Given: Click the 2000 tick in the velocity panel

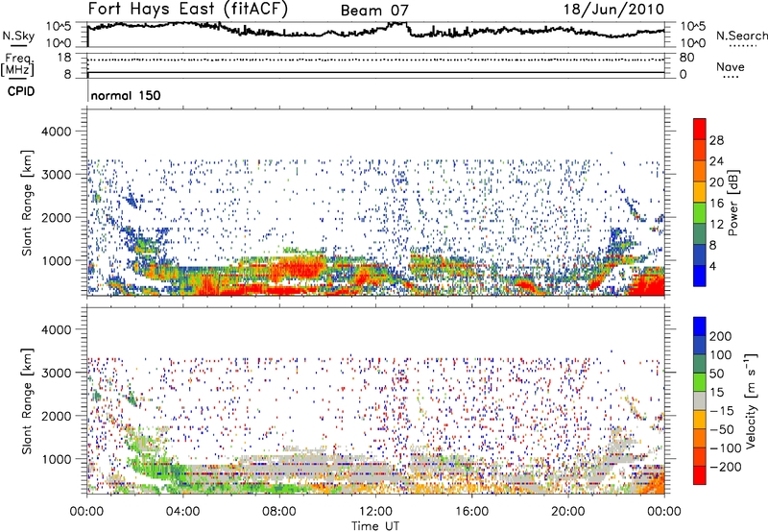Looking at the screenshot, I should (57, 416).
